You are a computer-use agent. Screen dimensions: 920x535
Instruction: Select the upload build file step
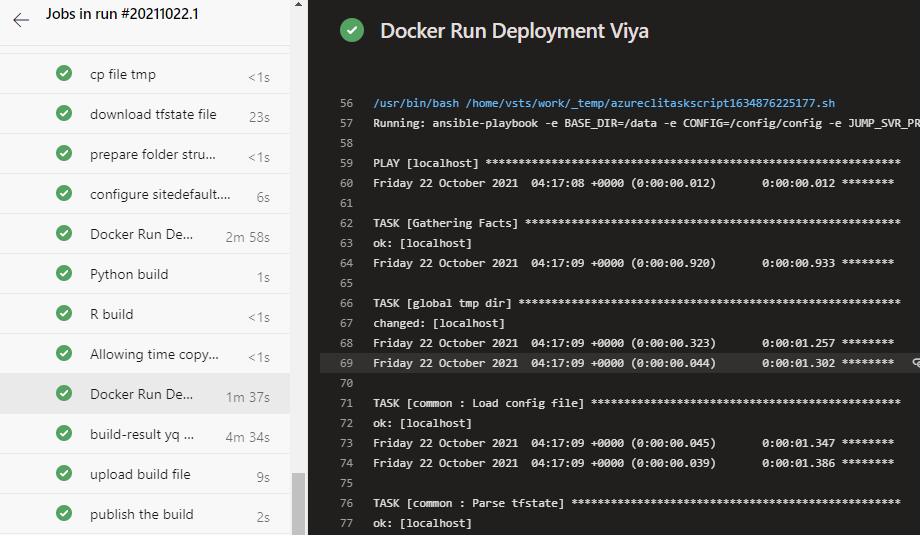point(145,473)
